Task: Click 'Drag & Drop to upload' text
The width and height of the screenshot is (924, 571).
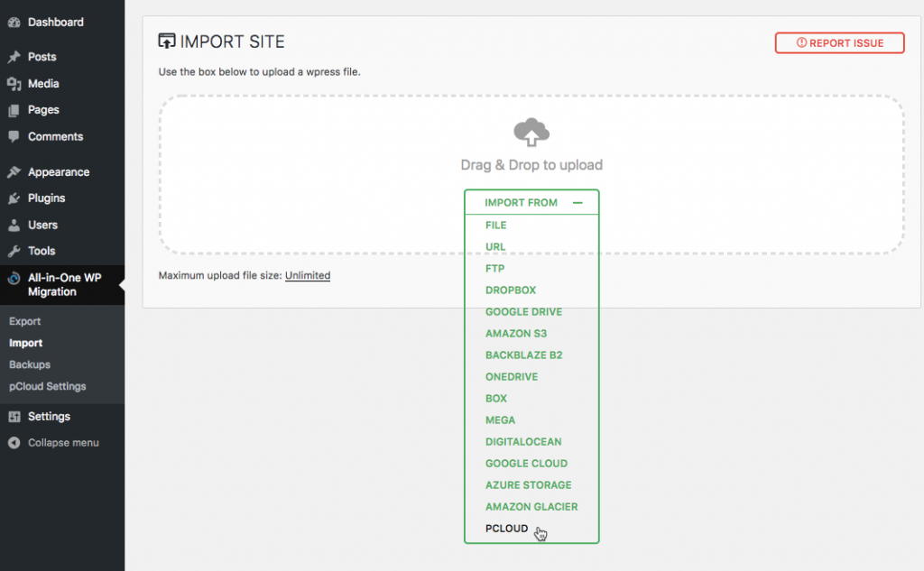Action: (531, 165)
